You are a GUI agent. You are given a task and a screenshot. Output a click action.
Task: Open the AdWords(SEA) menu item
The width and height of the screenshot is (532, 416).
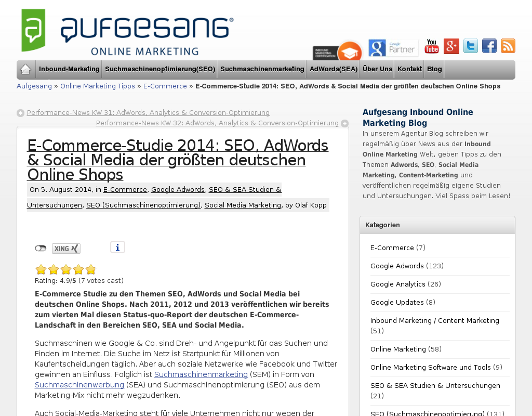point(334,69)
